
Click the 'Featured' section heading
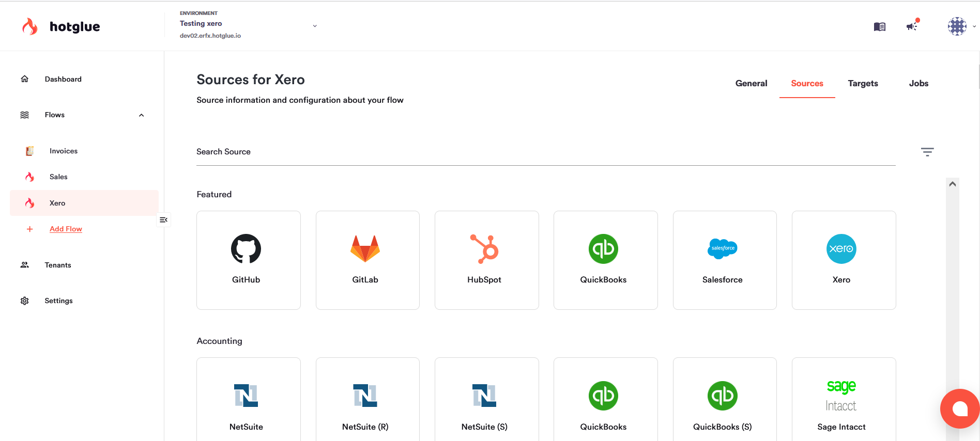tap(214, 194)
